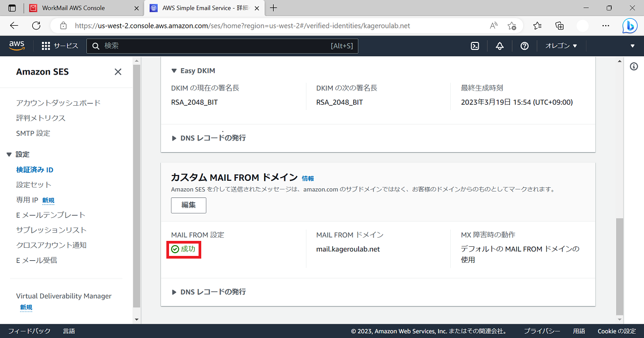Image resolution: width=644 pixels, height=338 pixels.
Task: Open the Bing sidebar icon in Edge
Action: pos(629,25)
